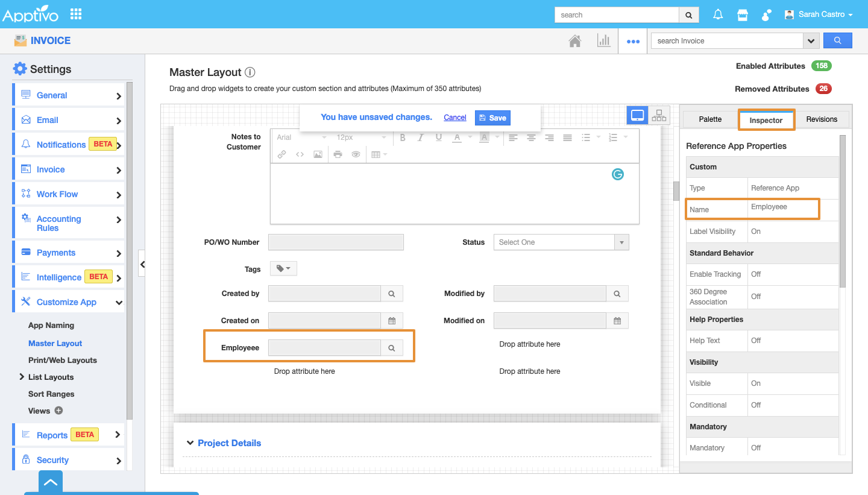868x495 pixels.
Task: Open App Naming settings link
Action: tap(51, 326)
